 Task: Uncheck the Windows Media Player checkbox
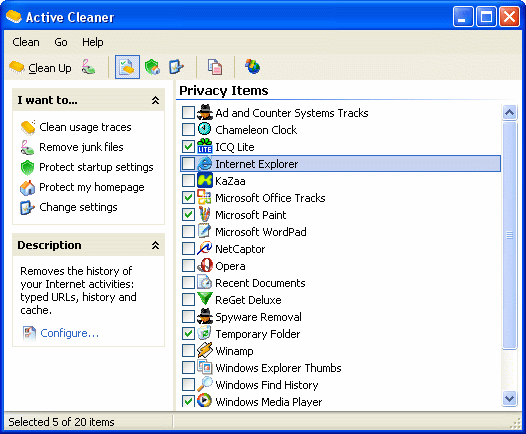(188, 401)
